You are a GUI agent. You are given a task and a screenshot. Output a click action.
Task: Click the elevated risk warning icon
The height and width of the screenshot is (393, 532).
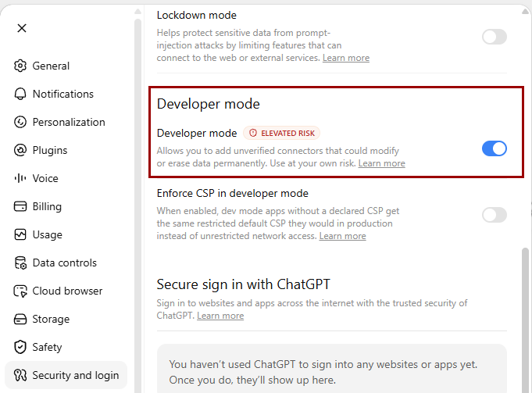[253, 133]
